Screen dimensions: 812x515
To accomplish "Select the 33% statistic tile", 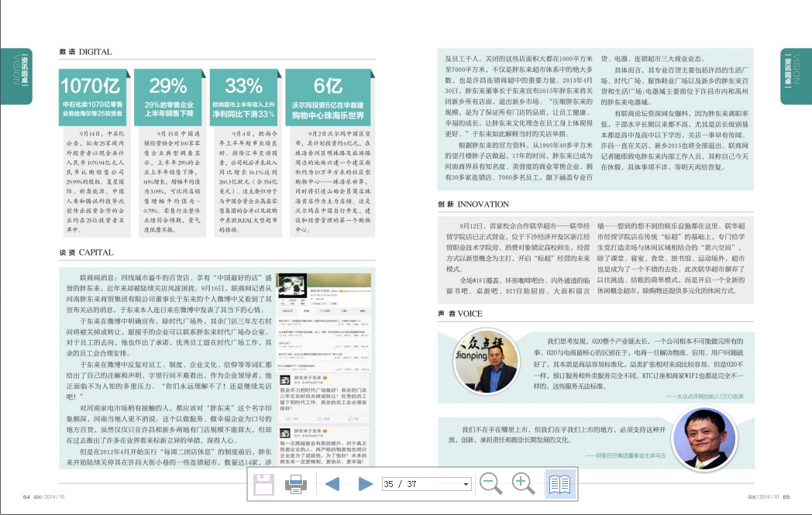I will point(244,97).
